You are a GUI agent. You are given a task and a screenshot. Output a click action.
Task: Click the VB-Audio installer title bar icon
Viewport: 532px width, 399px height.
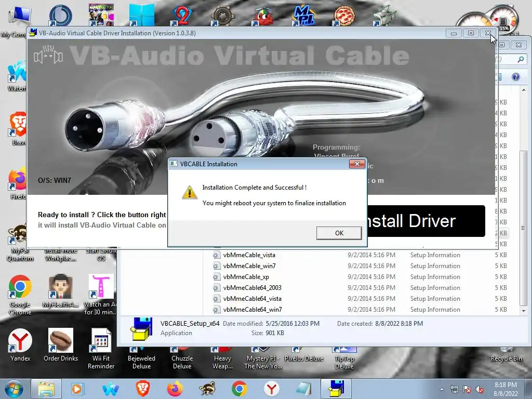pos(33,33)
